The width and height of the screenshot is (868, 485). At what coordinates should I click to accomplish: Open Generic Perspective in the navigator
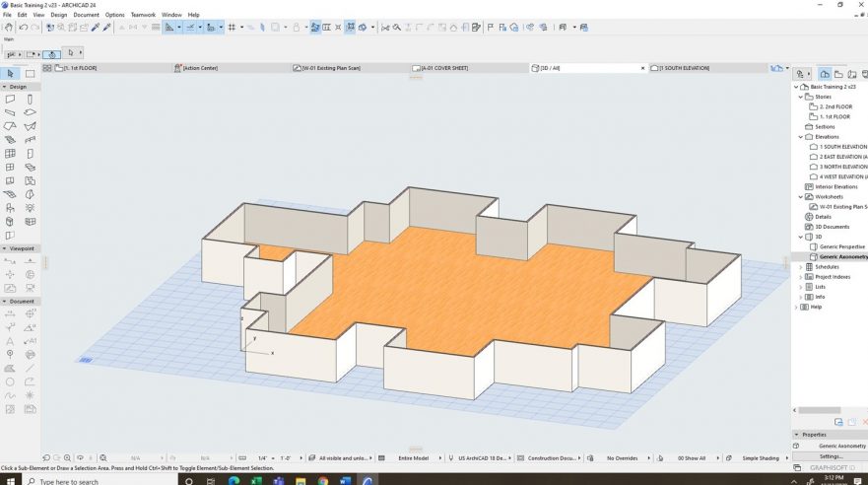click(841, 246)
